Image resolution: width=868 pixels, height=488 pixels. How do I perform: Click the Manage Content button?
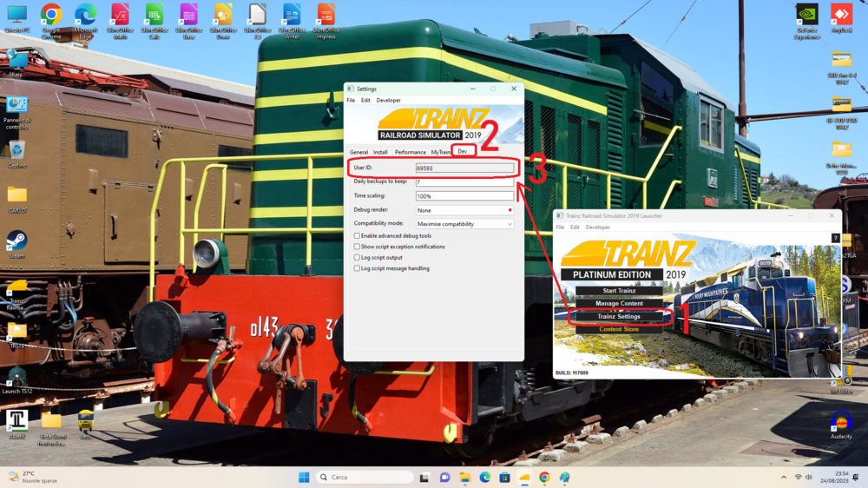619,304
